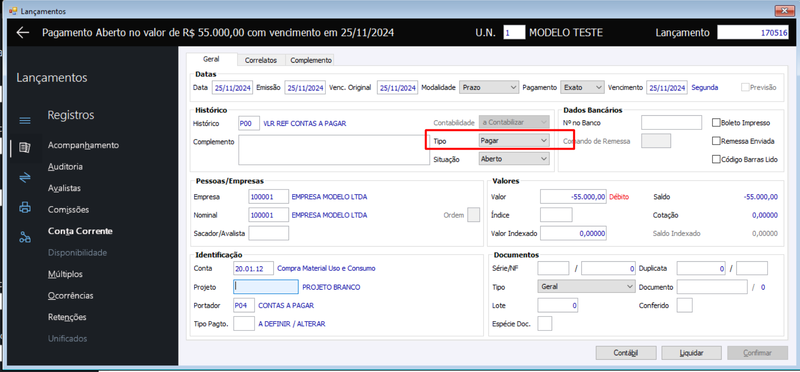Screen dimensions: 800x372
Task: Open Auditoria in the sidebar
Action: pos(65,166)
